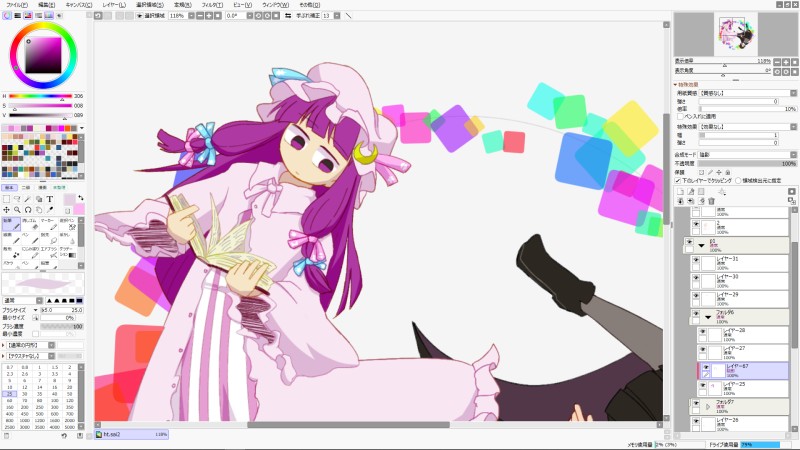Select the 選択ペン selection pen tool
Image resolution: width=800 pixels, height=450 pixels.
(x=68, y=224)
